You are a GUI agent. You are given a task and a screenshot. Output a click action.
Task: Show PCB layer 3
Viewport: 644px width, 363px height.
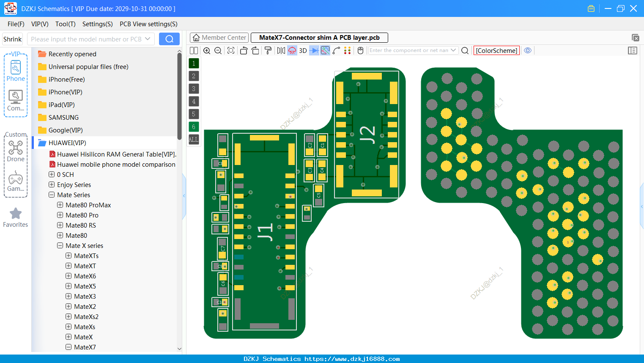coord(194,89)
